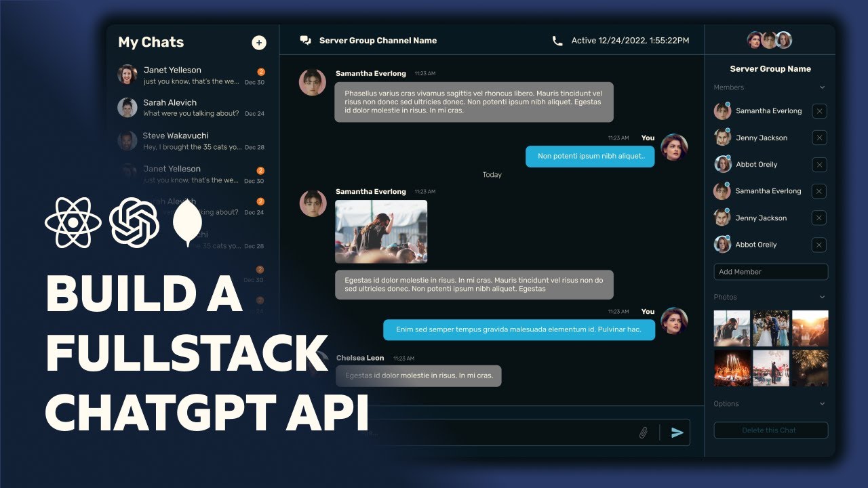The image size is (868, 488).
Task: Collapse the Members section
Action: [x=822, y=87]
